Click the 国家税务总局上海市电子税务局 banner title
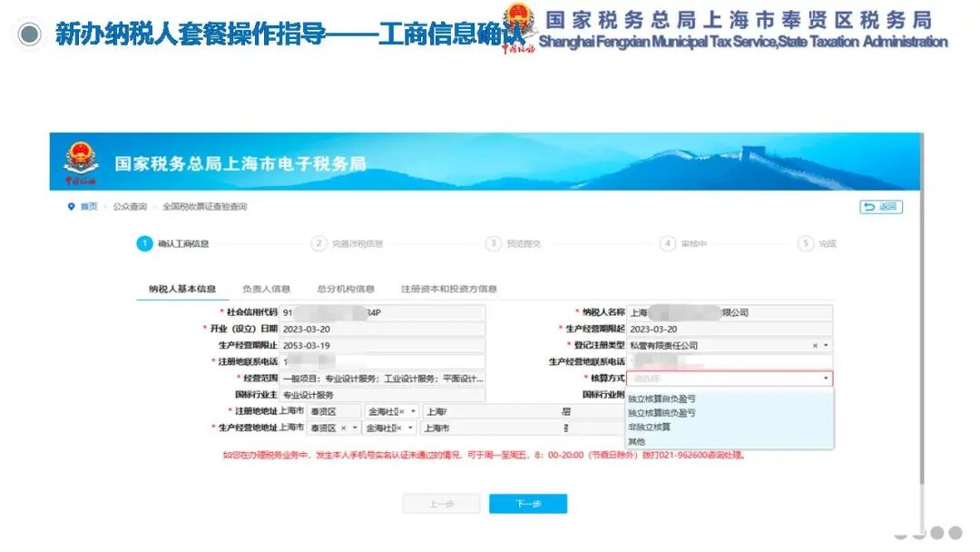 [240, 163]
